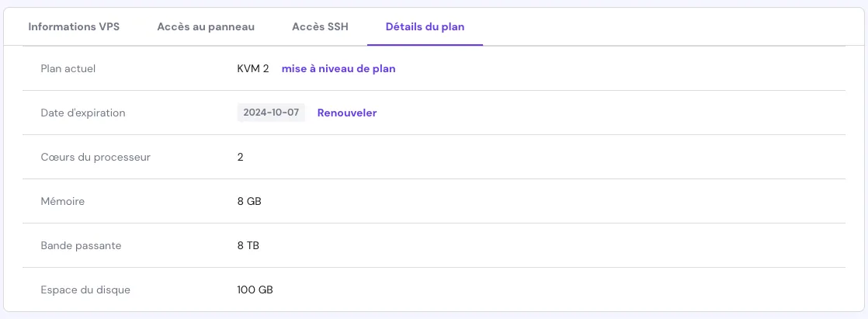Click the Renouveler link
This screenshot has width=868, height=319.
[347, 113]
